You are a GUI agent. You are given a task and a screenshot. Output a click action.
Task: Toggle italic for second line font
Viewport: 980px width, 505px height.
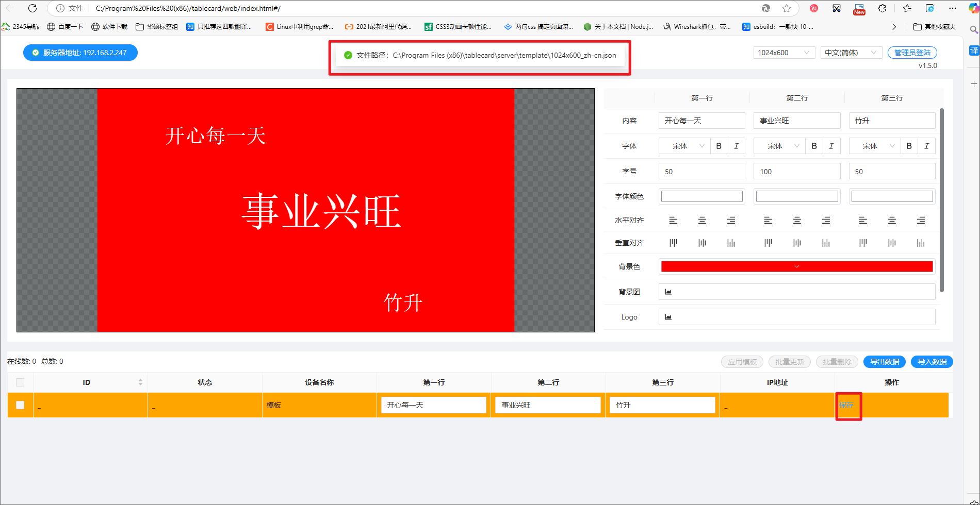click(x=831, y=146)
